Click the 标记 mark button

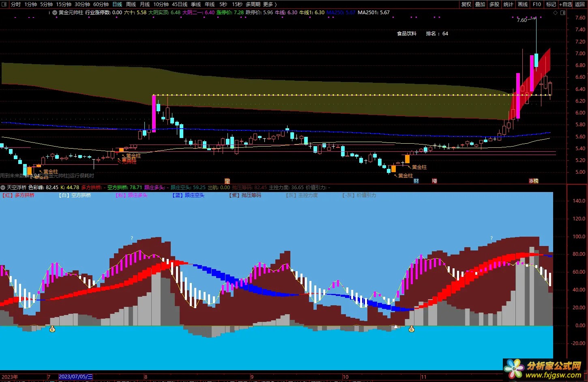click(551, 4)
